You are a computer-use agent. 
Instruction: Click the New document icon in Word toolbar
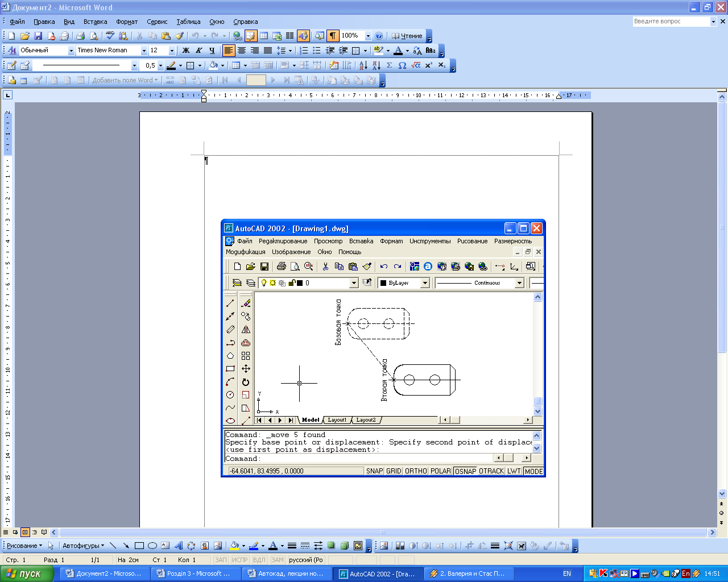(x=11, y=36)
